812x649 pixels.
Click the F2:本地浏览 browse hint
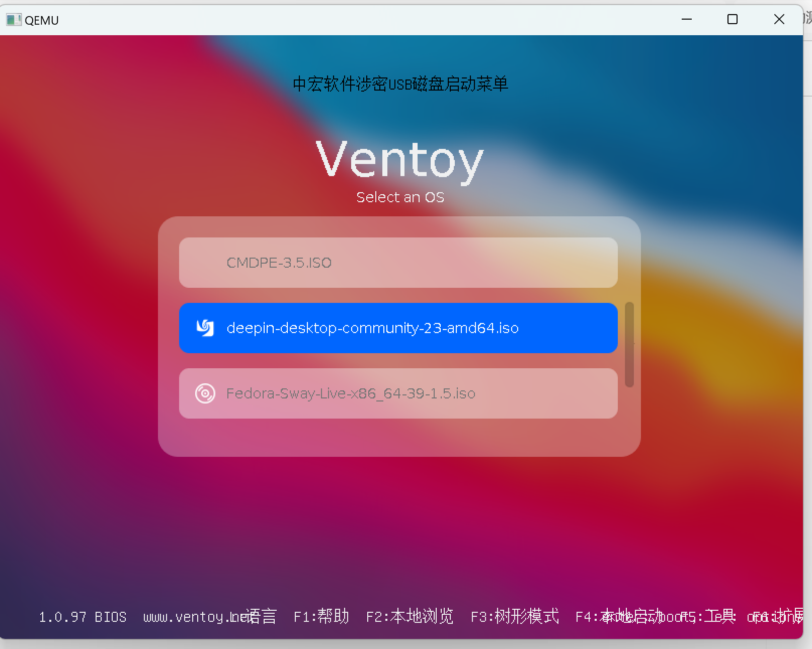pyautogui.click(x=410, y=616)
